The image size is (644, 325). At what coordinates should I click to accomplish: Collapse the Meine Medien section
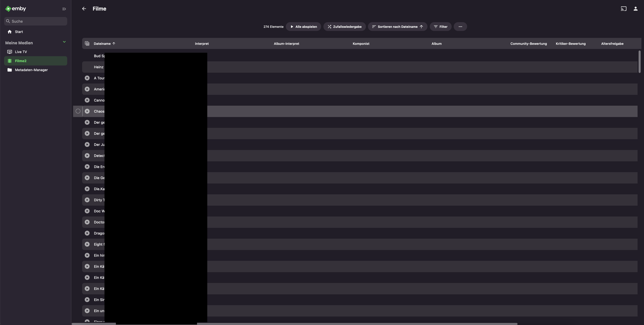click(x=64, y=42)
